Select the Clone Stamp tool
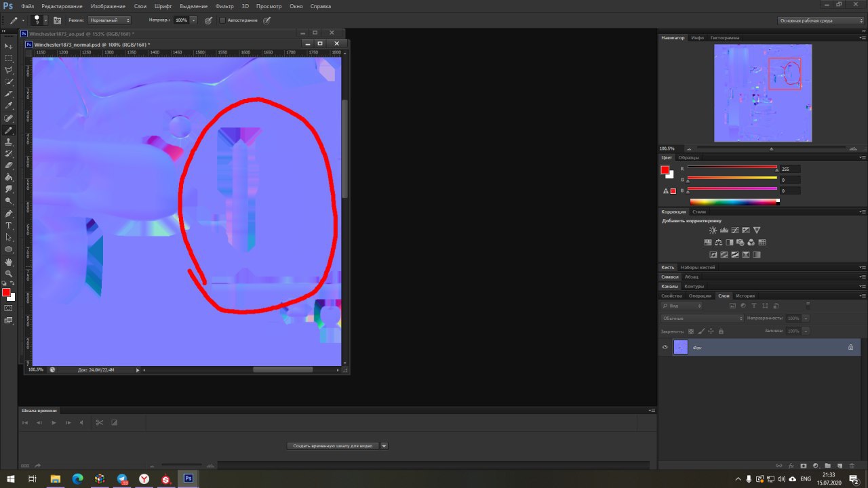Viewport: 868px width, 488px height. coord(9,142)
